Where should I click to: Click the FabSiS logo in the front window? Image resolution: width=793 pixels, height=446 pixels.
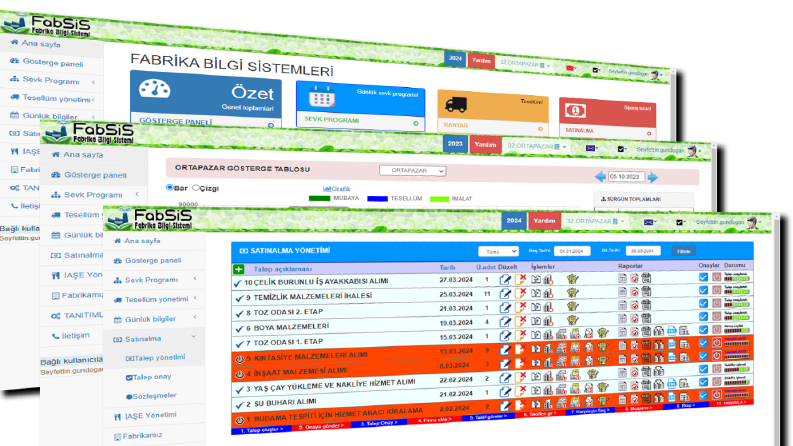pyautogui.click(x=150, y=219)
